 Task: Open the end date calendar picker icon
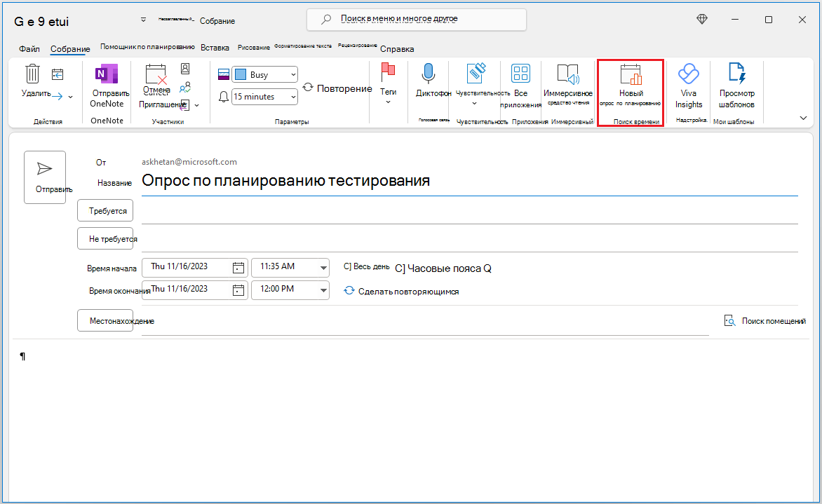pyautogui.click(x=238, y=290)
